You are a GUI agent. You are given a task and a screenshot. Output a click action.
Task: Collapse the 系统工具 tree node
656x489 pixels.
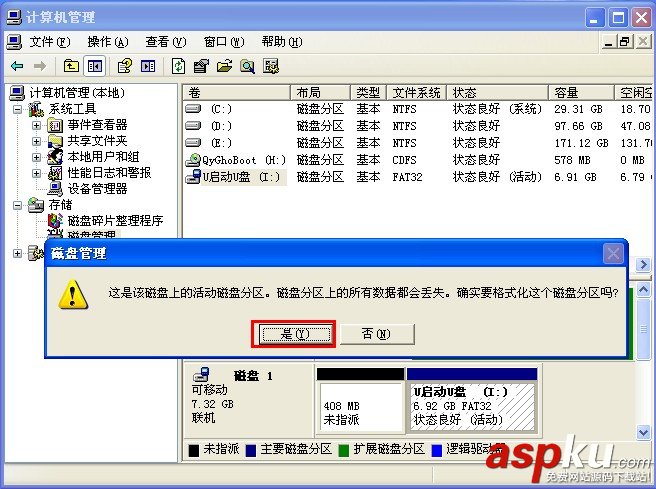coord(17,110)
